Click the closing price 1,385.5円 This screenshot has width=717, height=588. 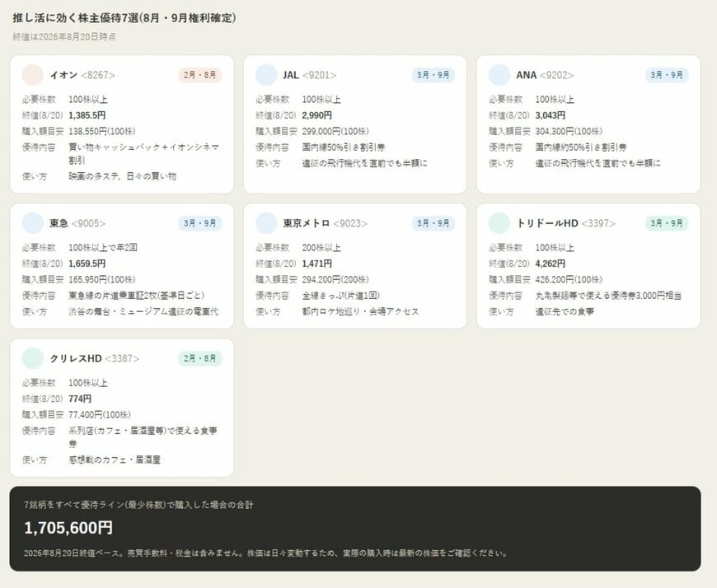(87, 115)
